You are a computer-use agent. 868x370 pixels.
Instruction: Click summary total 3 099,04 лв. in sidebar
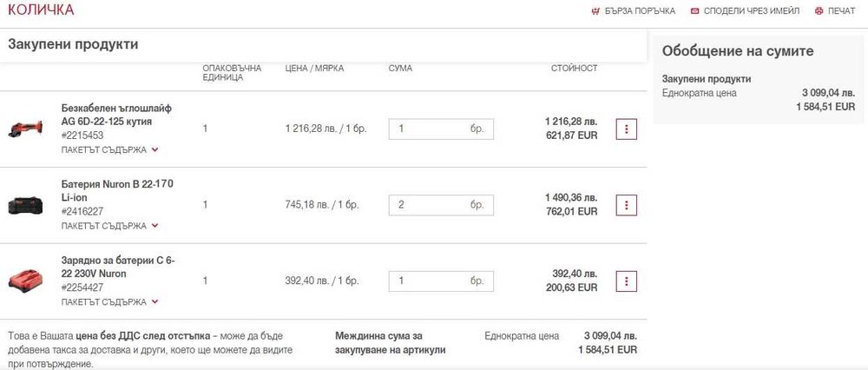click(x=828, y=93)
